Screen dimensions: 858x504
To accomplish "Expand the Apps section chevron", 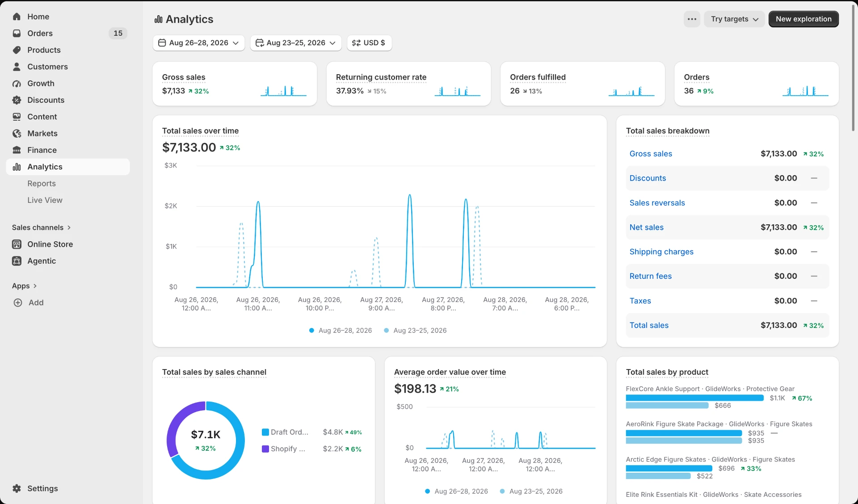I will pyautogui.click(x=35, y=286).
